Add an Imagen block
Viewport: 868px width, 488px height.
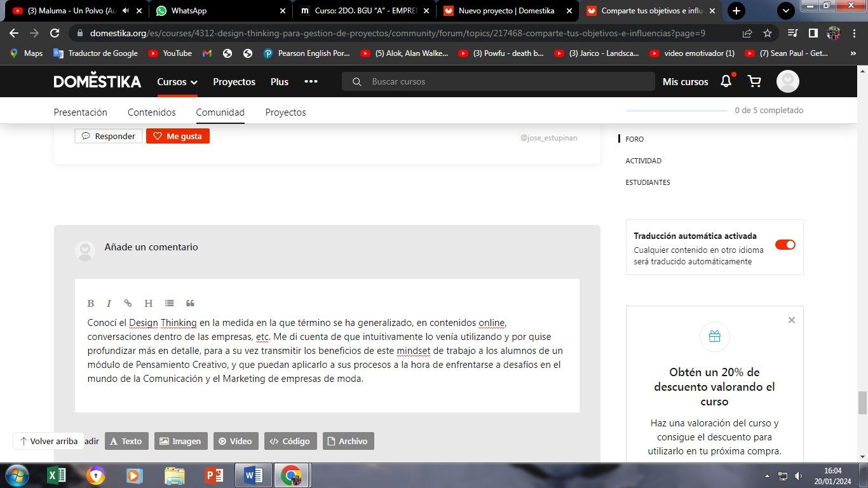pyautogui.click(x=180, y=441)
